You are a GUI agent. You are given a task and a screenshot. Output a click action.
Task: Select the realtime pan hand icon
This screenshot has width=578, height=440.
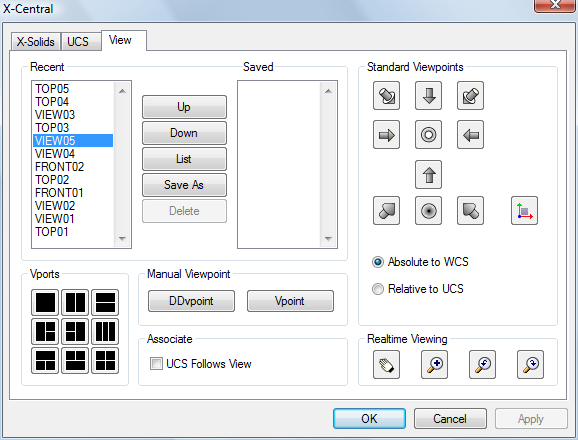click(x=386, y=365)
